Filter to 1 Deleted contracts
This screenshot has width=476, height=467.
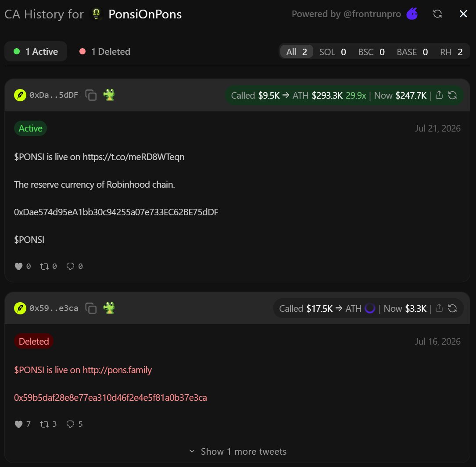[105, 52]
